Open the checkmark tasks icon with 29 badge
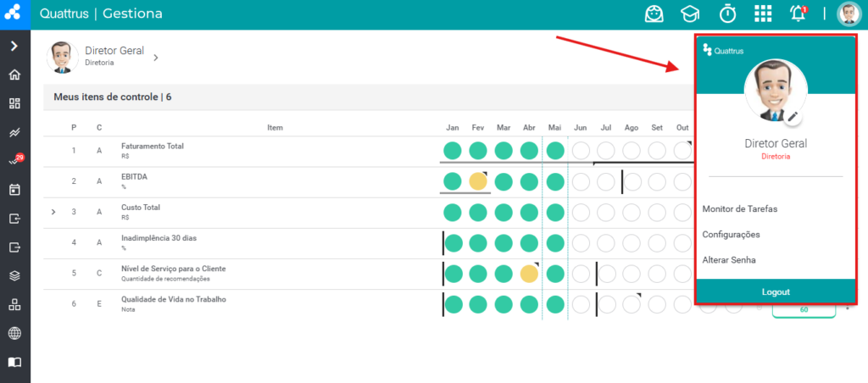This screenshot has height=383, width=868. [x=16, y=160]
